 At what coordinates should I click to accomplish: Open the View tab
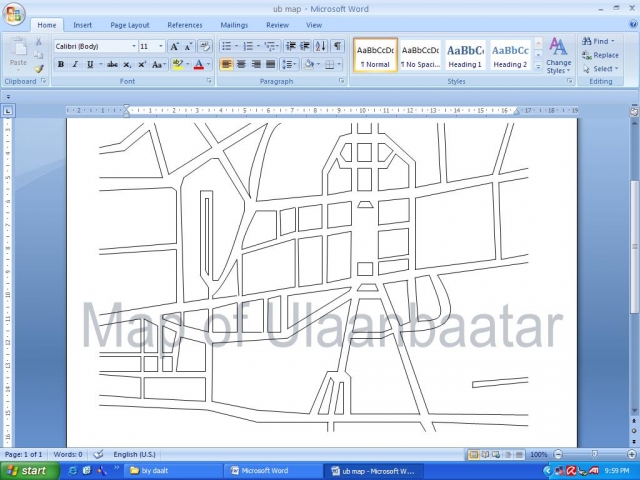(314, 25)
